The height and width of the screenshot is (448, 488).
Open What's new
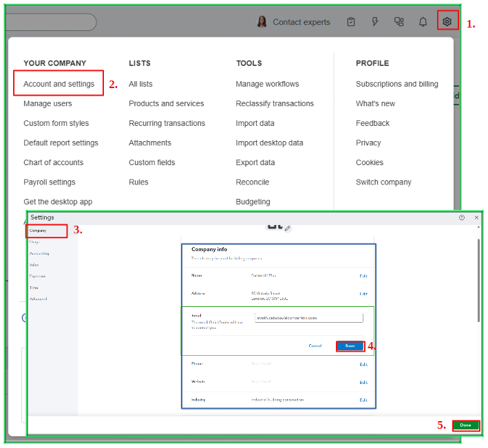point(376,104)
